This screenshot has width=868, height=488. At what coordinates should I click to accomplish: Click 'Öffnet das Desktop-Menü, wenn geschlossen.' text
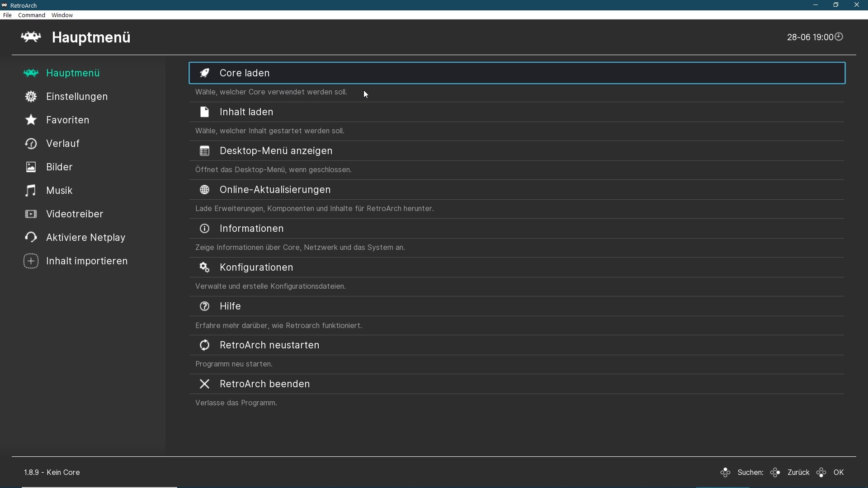(274, 170)
